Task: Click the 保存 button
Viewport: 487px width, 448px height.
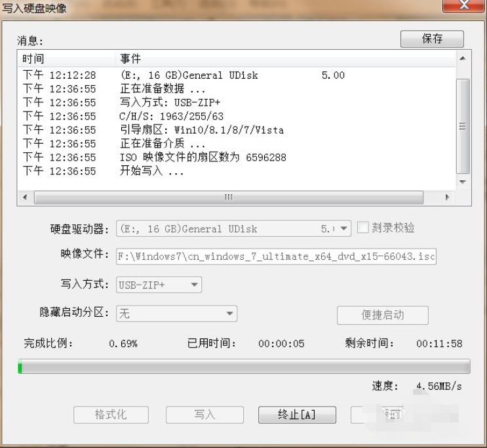Action: 432,39
